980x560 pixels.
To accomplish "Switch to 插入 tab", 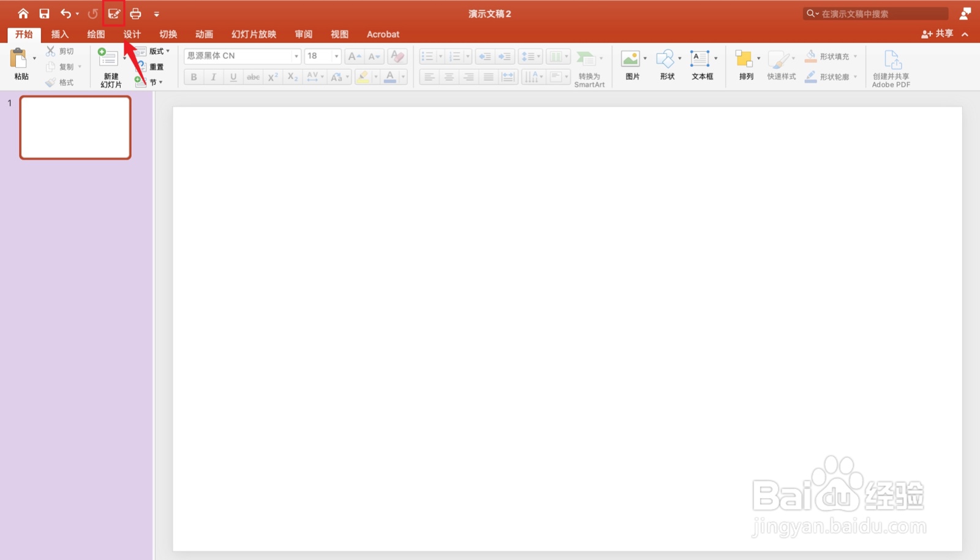I will click(59, 34).
